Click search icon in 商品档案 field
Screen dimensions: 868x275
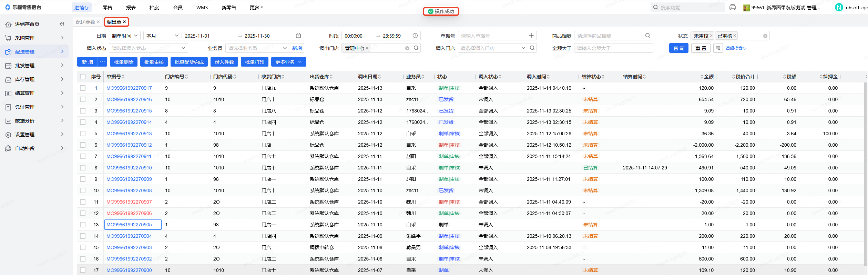647,36
